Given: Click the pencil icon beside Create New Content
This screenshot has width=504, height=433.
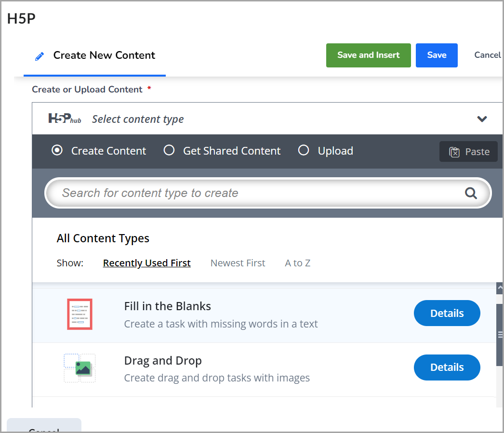Looking at the screenshot, I should point(39,55).
